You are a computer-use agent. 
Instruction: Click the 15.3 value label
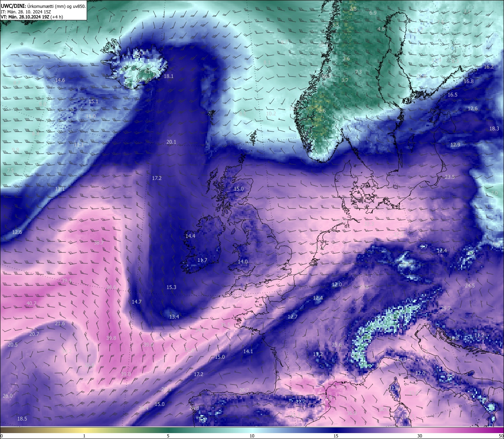pyautogui.click(x=171, y=287)
